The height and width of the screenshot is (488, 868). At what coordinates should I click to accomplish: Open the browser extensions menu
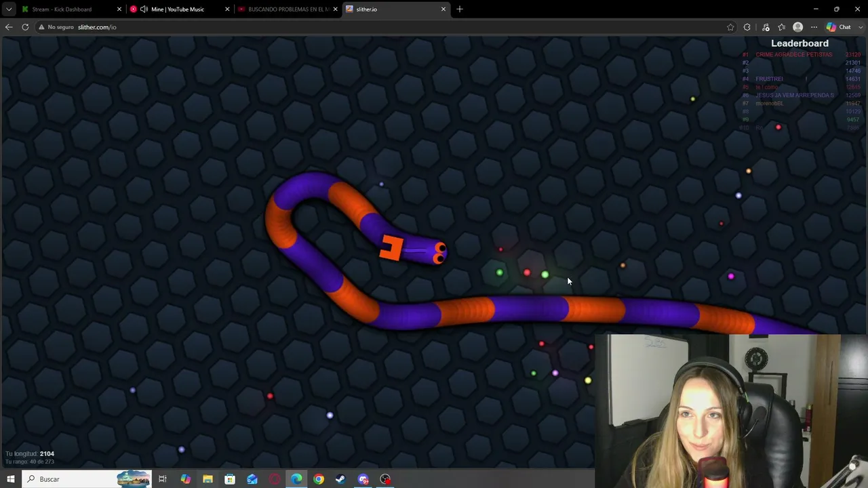pyautogui.click(x=747, y=27)
